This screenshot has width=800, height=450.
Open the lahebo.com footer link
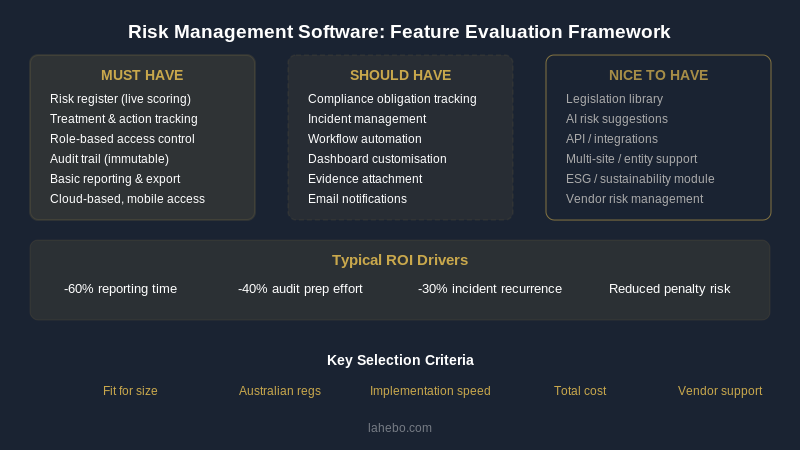400,428
